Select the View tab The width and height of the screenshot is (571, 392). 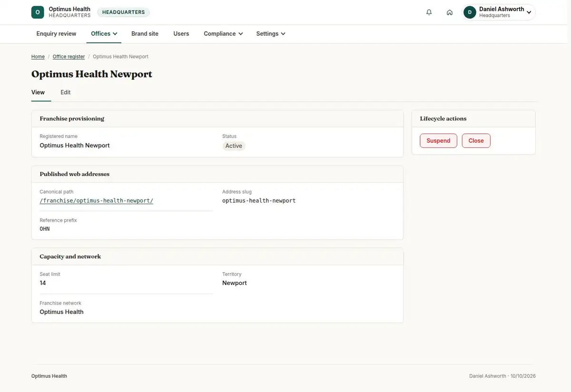tap(38, 92)
